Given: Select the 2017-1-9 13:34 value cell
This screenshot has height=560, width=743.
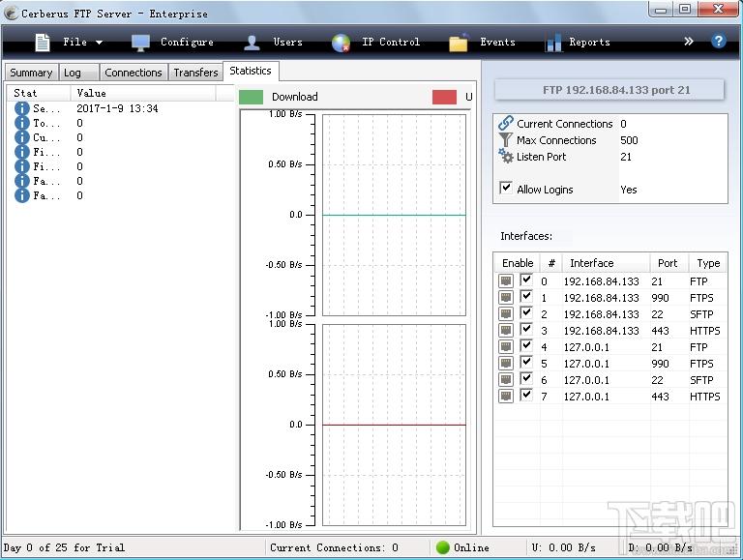Looking at the screenshot, I should (x=117, y=108).
